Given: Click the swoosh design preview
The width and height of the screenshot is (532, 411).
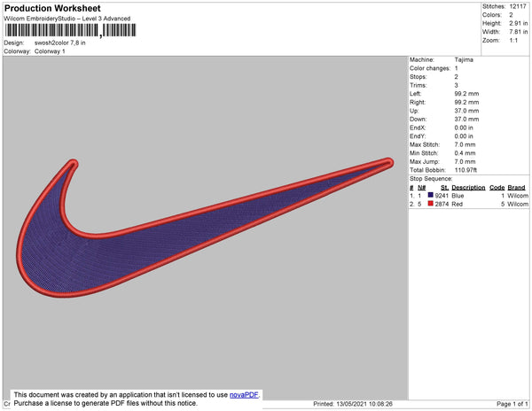Looking at the screenshot, I should coord(205,228).
